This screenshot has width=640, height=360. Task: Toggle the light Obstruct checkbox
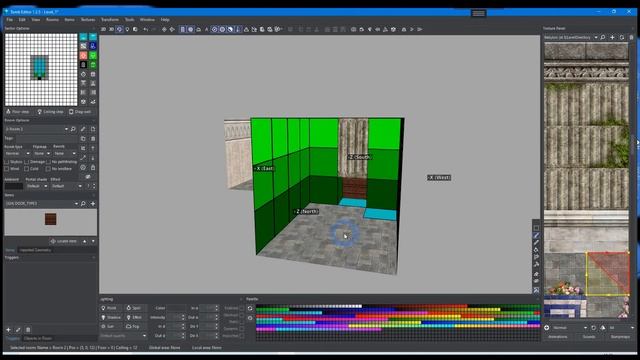242,315
